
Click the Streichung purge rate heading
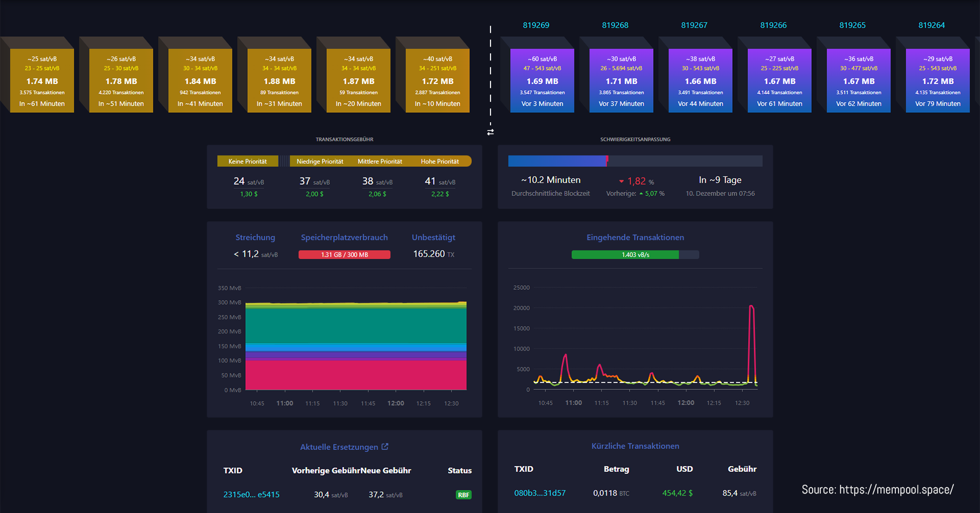pyautogui.click(x=256, y=238)
